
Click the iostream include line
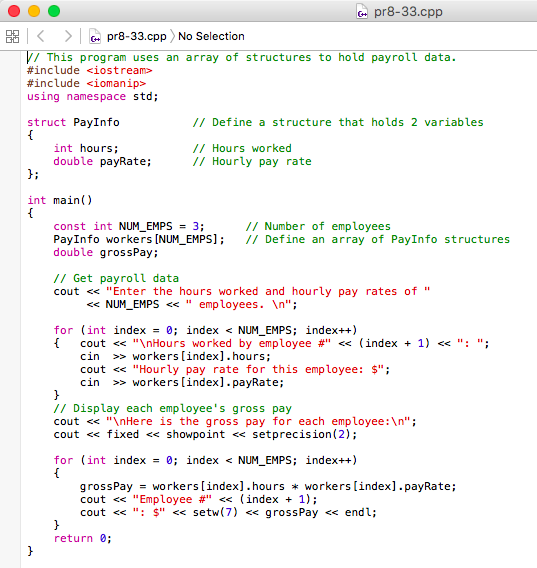90,70
